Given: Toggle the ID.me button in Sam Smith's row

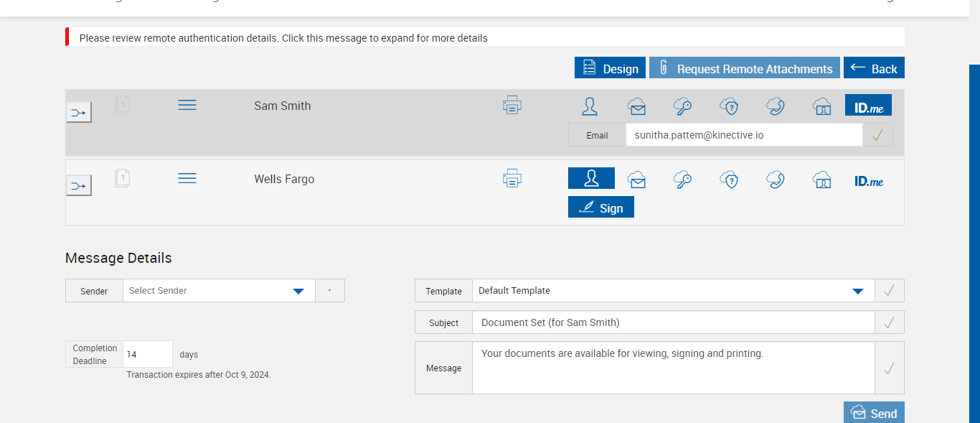Looking at the screenshot, I should pyautogui.click(x=868, y=106).
